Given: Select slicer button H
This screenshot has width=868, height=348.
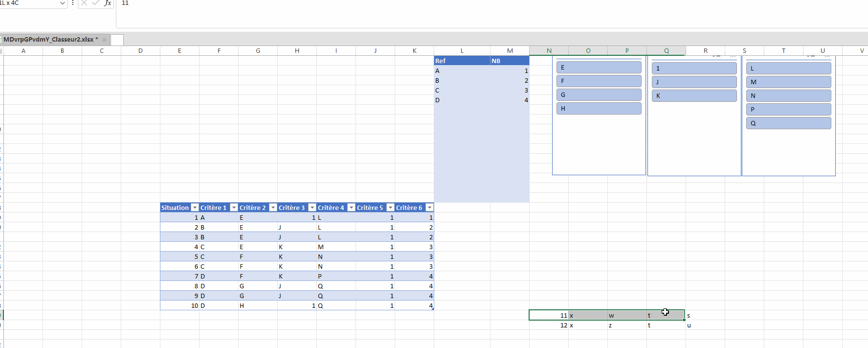Looking at the screenshot, I should tap(599, 109).
